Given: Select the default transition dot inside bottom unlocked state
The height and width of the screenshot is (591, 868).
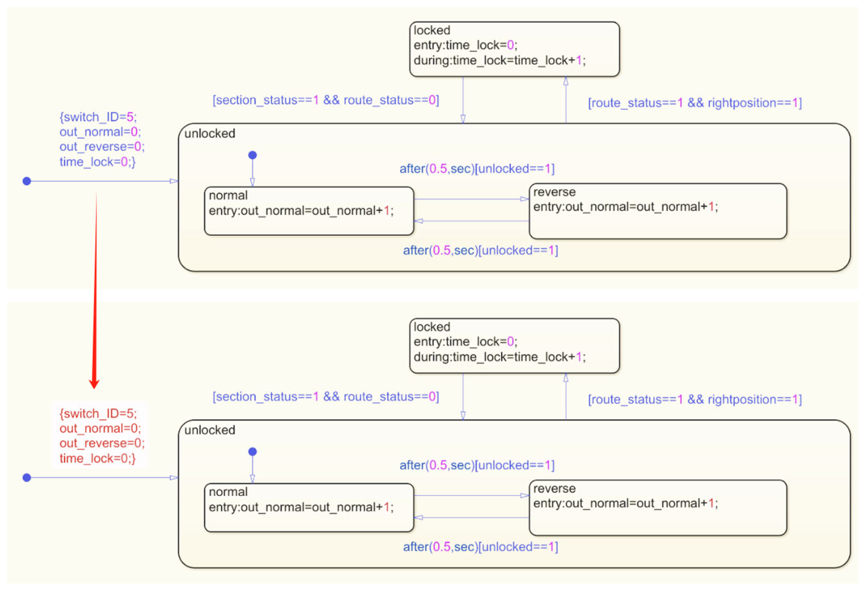Looking at the screenshot, I should pos(253,452).
